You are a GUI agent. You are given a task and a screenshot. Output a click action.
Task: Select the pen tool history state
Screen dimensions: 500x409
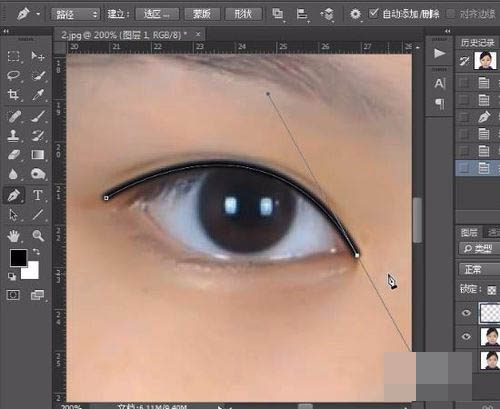click(x=478, y=117)
